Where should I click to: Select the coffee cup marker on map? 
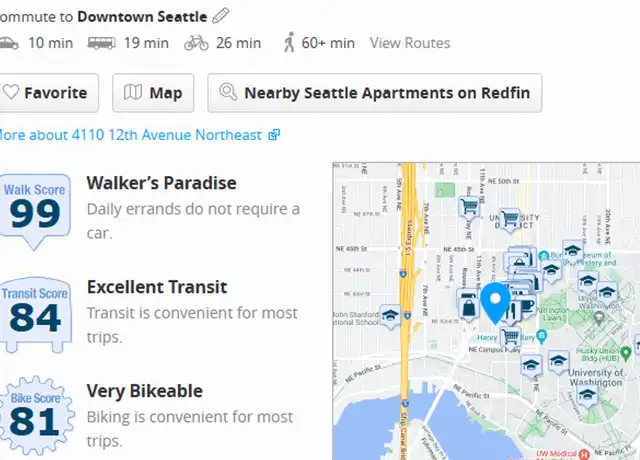point(528,307)
